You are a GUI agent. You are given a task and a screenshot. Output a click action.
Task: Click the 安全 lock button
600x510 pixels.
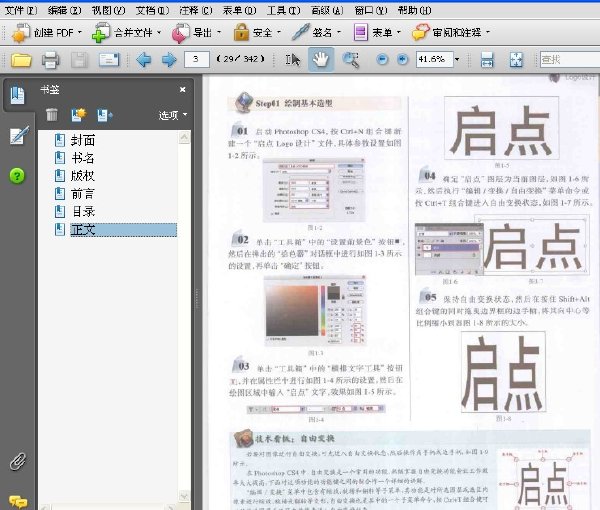[253, 33]
